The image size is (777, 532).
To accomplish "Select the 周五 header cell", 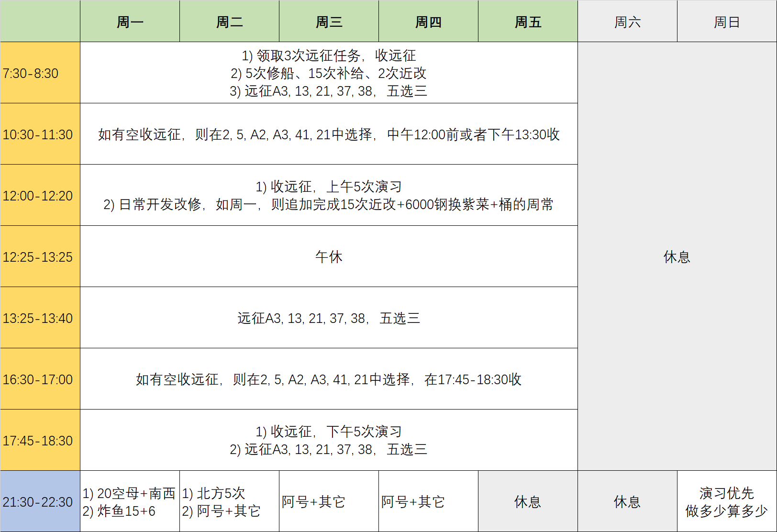I will pos(527,21).
